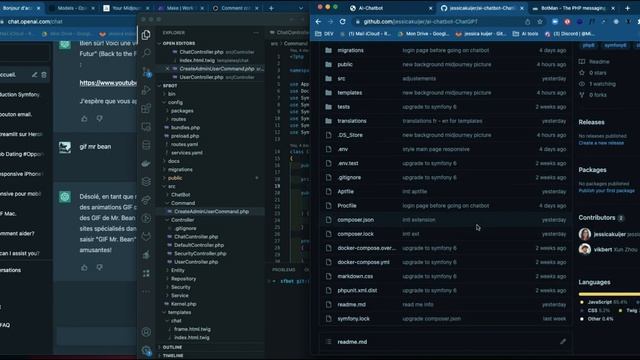Open contributor jessicakuijer profile
The image size is (640, 360).
pyautogui.click(x=609, y=234)
